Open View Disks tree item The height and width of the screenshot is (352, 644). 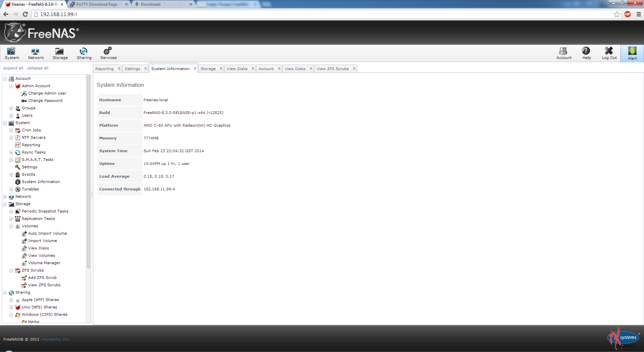pyautogui.click(x=38, y=248)
